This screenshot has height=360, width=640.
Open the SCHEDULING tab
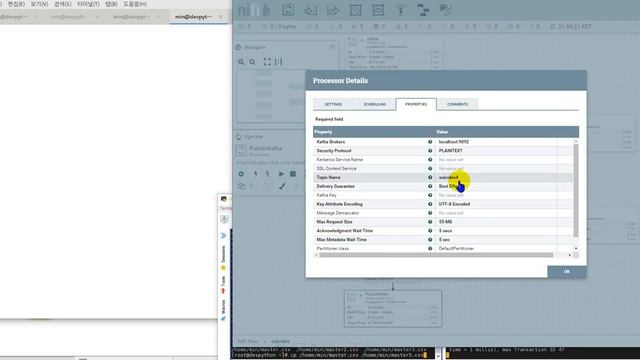[375, 104]
